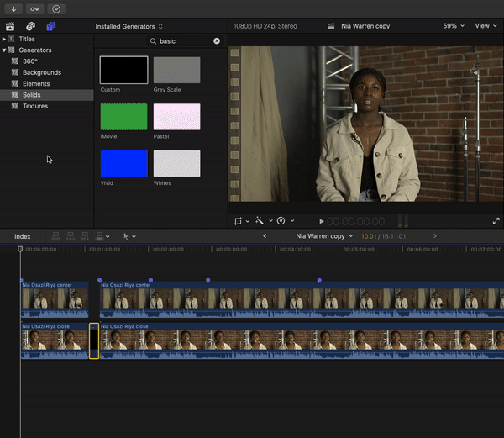Open the Keyword Editor key icon
The image size is (504, 438).
click(x=34, y=8)
